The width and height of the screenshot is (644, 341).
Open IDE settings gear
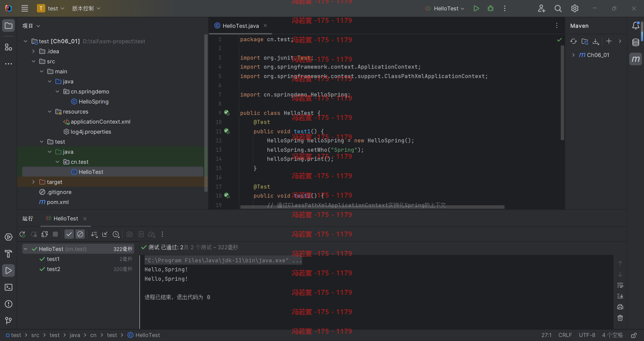click(575, 8)
